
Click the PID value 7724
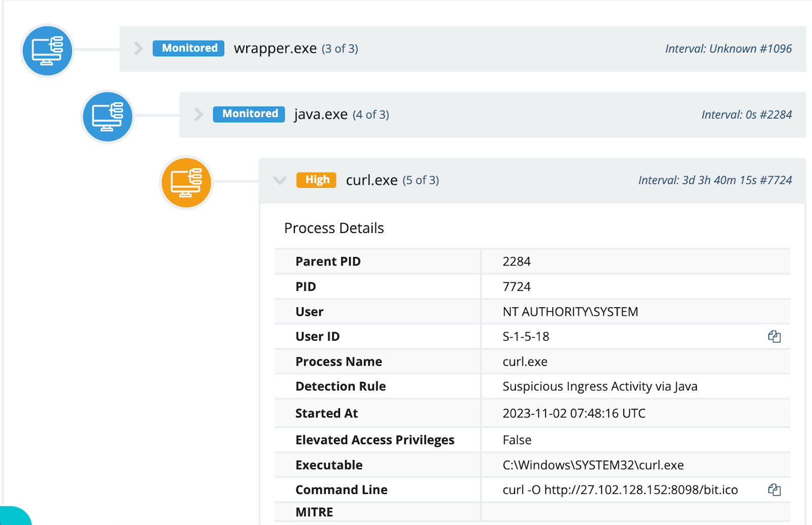pos(516,286)
